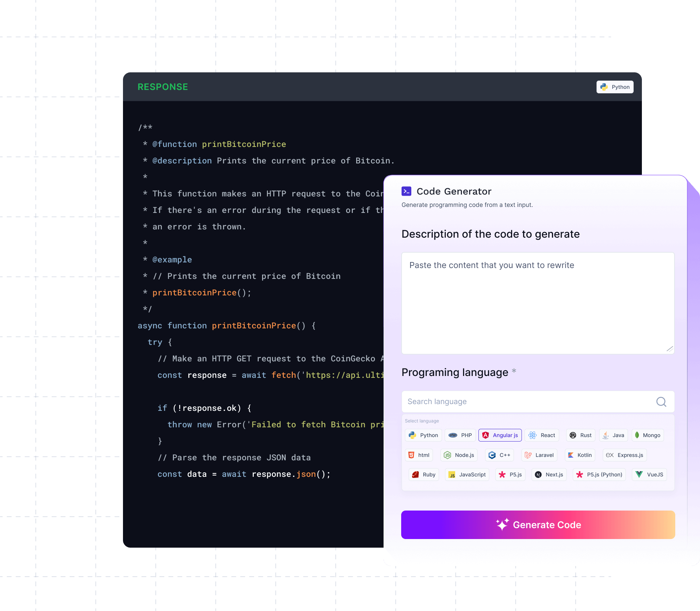
Task: Click the sparkle icon on Generate Code
Action: 502,524
